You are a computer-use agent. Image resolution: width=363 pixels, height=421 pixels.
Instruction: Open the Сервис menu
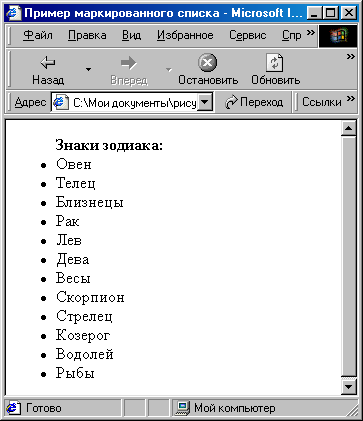pyautogui.click(x=247, y=35)
